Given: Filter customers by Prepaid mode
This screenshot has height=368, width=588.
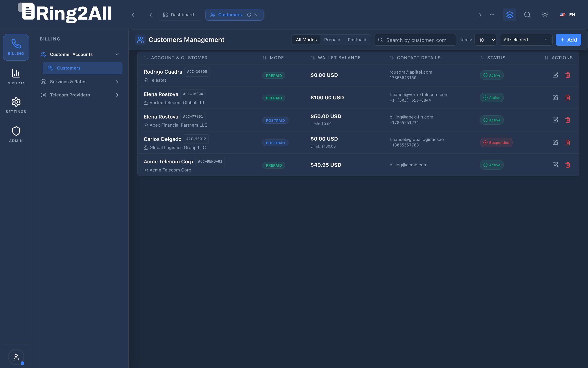Looking at the screenshot, I should (x=332, y=40).
